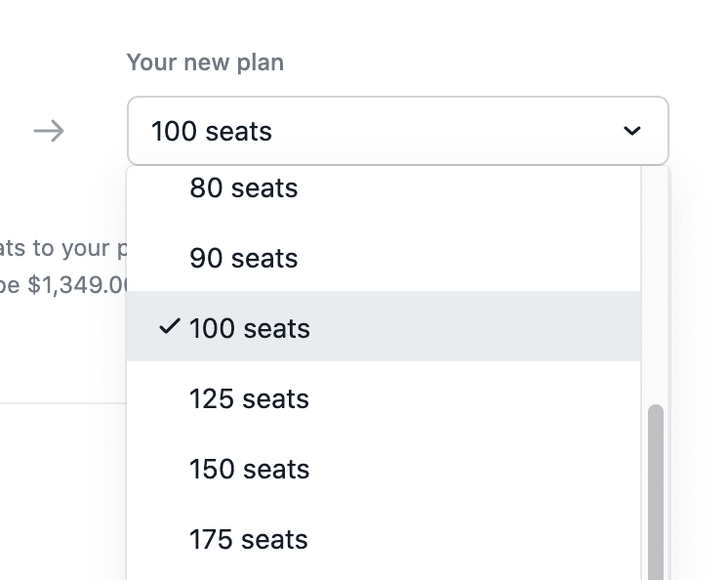Select the 125 seats plan
The image size is (728, 580).
(249, 398)
